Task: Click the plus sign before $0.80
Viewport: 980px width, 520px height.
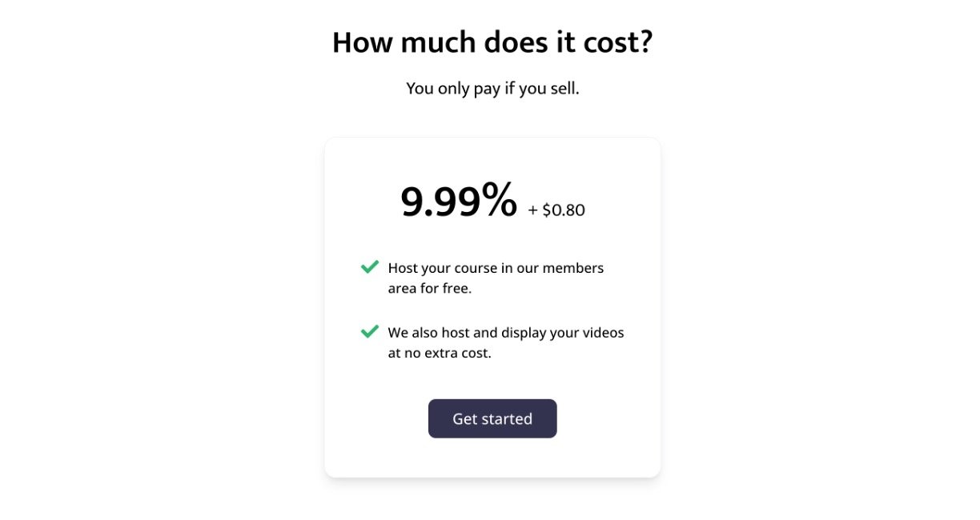Action: pos(533,210)
